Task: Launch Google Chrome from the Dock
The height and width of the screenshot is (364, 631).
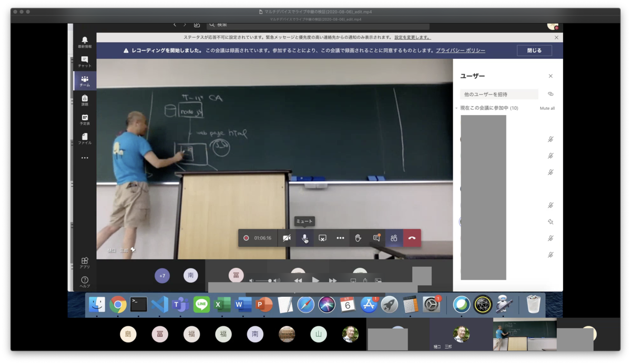Action: (x=118, y=305)
